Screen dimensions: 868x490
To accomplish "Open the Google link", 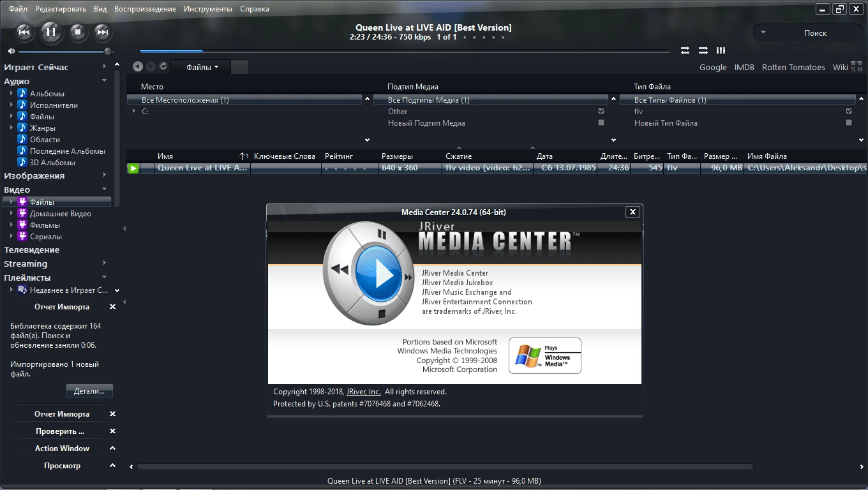I will pos(713,67).
